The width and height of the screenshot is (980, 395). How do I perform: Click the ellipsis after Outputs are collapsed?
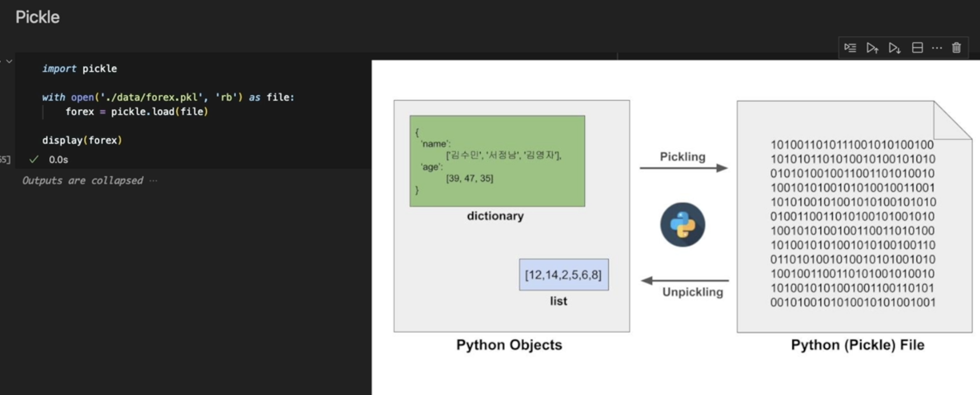point(153,180)
